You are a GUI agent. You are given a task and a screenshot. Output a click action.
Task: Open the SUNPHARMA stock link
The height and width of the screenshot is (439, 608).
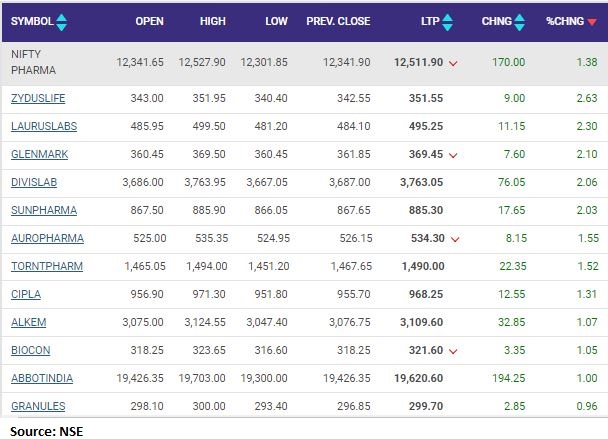(x=44, y=210)
